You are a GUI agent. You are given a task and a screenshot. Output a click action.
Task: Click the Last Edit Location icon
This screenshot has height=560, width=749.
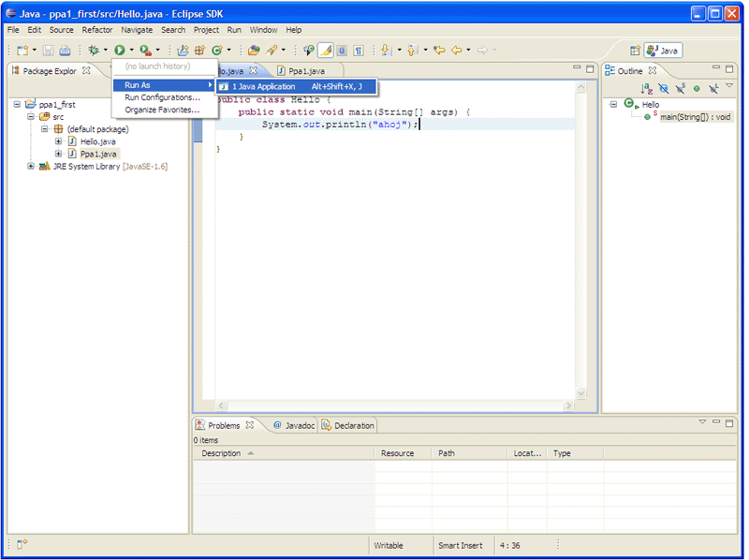coord(439,51)
